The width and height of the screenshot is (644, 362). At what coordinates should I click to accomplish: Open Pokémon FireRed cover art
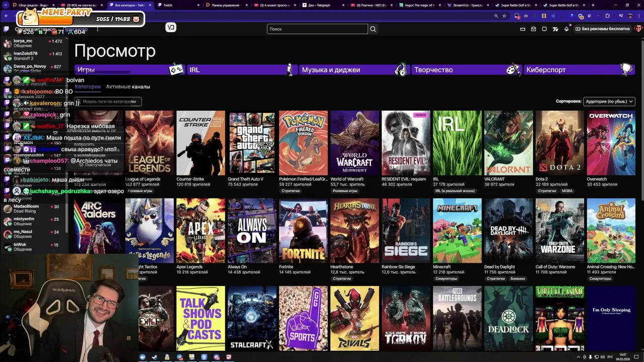(x=303, y=143)
